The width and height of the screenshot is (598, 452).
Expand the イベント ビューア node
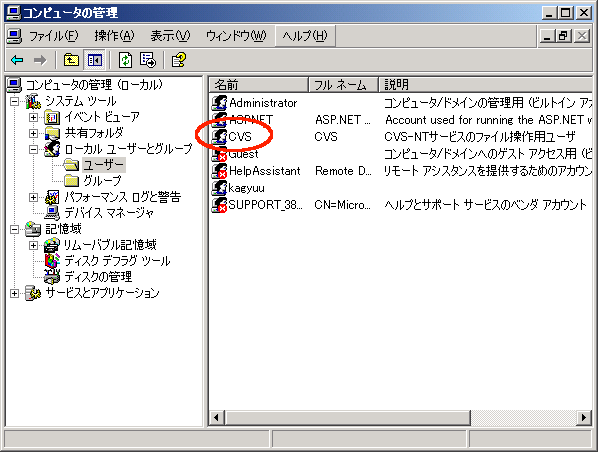[x=34, y=117]
